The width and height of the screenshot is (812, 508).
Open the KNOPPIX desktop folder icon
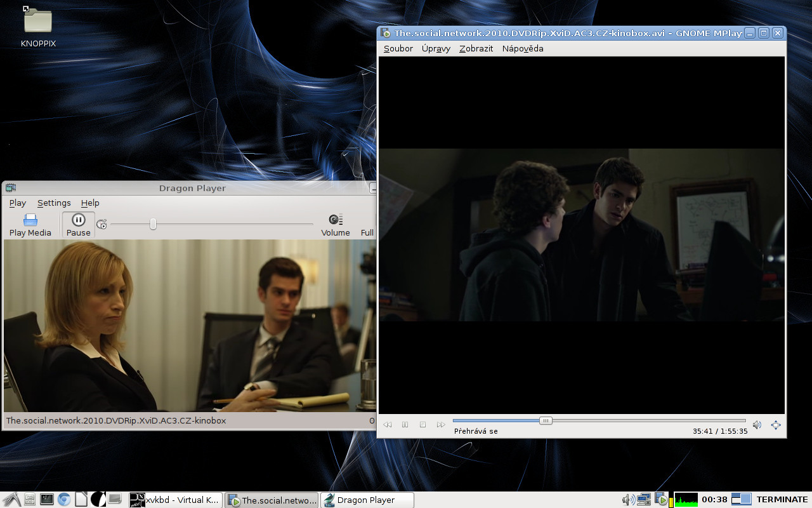(38, 20)
